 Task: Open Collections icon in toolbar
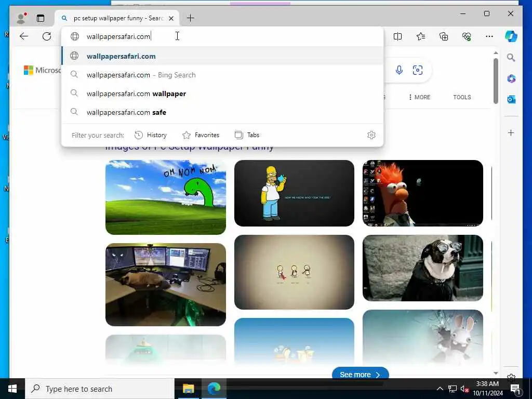pyautogui.click(x=444, y=36)
